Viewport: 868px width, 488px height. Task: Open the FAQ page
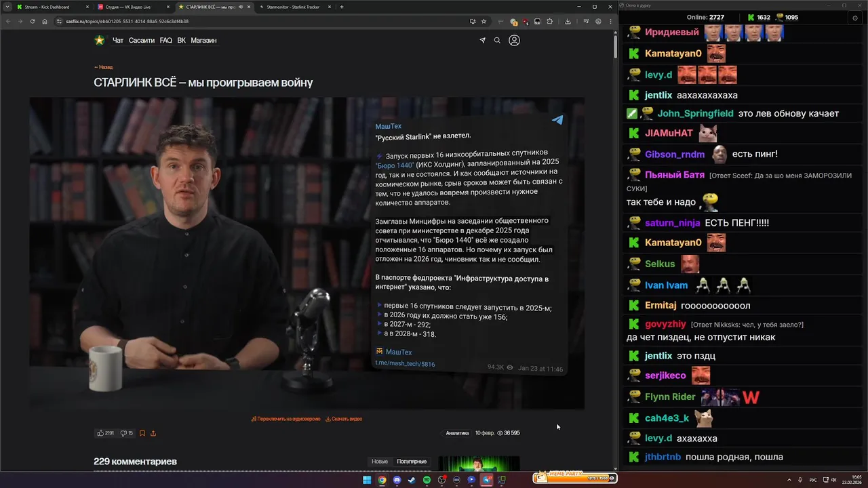166,41
